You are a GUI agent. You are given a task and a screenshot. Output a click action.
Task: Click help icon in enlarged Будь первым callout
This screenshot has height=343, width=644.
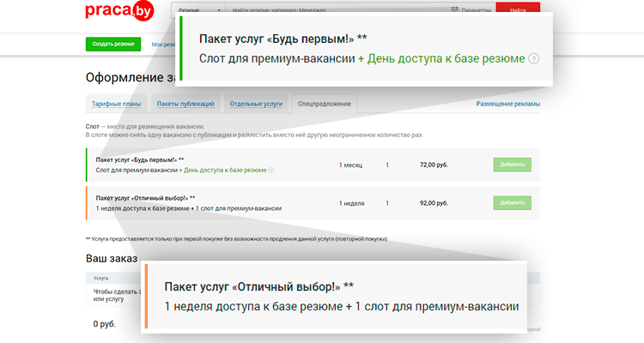coord(534,59)
